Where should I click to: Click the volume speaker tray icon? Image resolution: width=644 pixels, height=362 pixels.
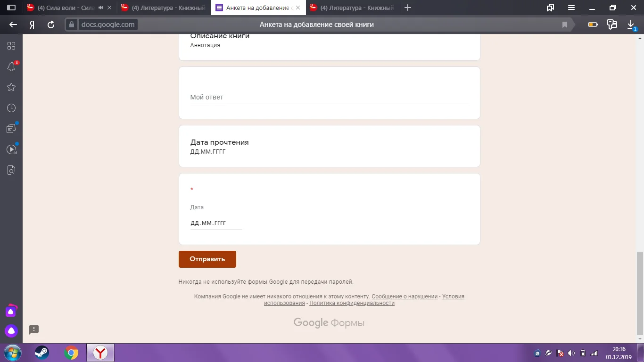coord(571,353)
